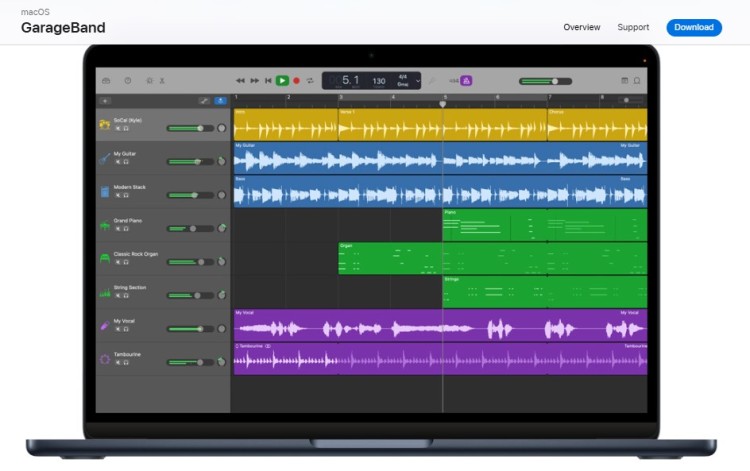Solo the Grand Piano track
Screen dimensions: 750x471
[x=126, y=229]
